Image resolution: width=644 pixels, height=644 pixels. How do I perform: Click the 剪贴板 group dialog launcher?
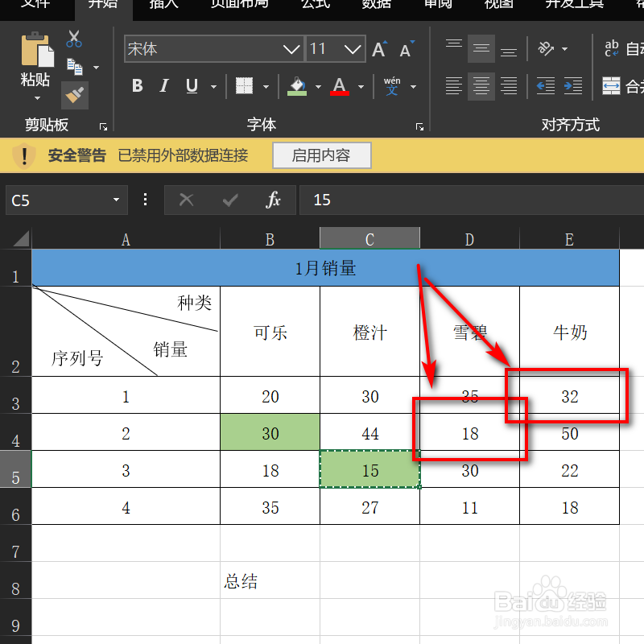pos(103,126)
